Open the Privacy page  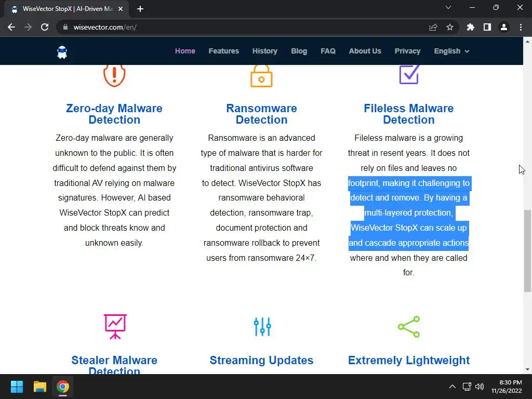point(407,51)
